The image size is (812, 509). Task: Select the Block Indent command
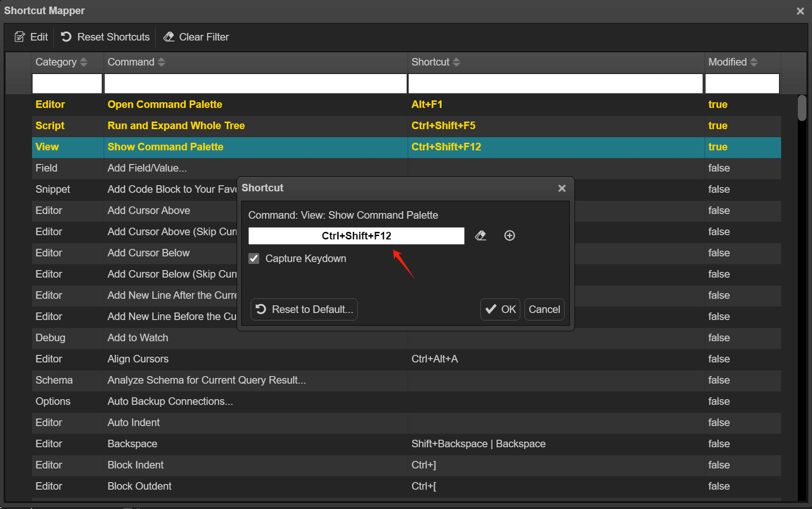(135, 465)
